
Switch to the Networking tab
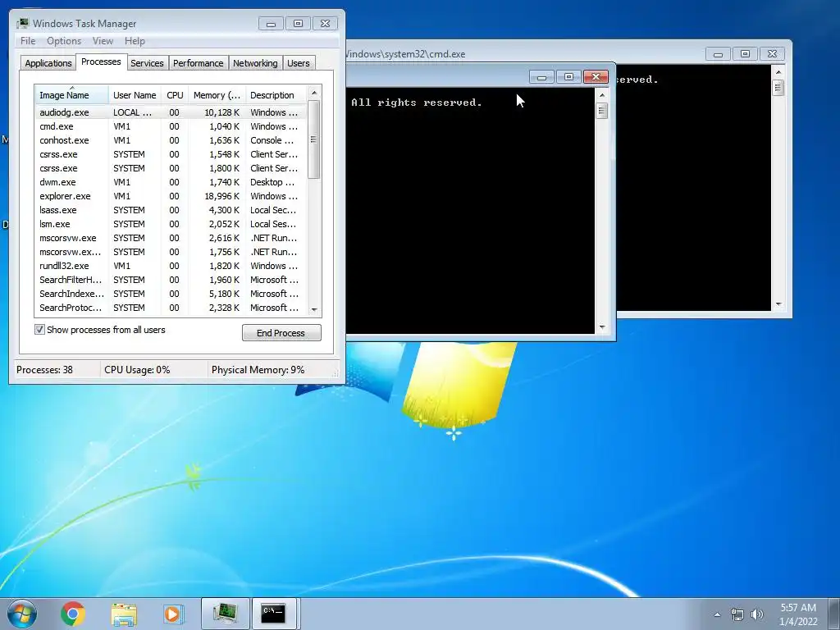(x=255, y=63)
